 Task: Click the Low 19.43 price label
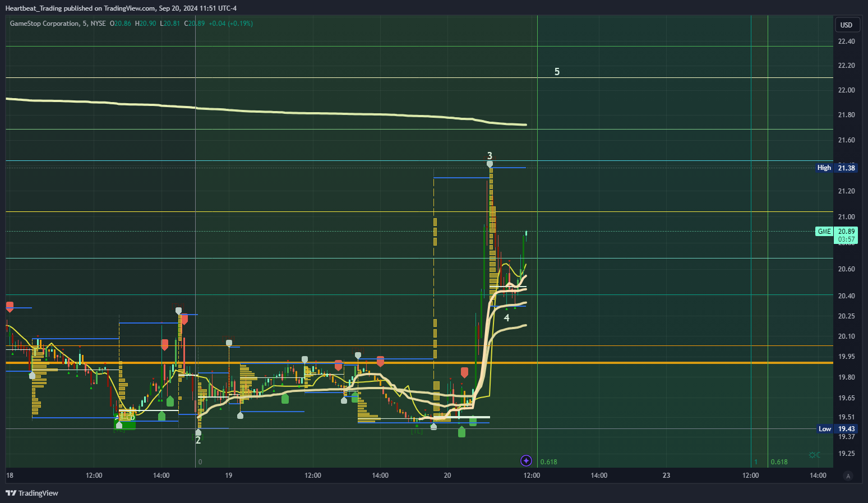coord(837,429)
